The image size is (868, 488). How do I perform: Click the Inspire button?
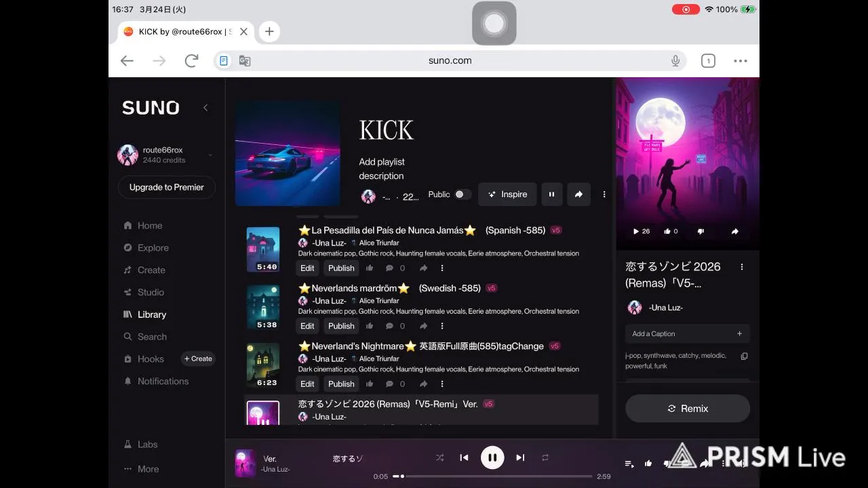[x=507, y=195]
